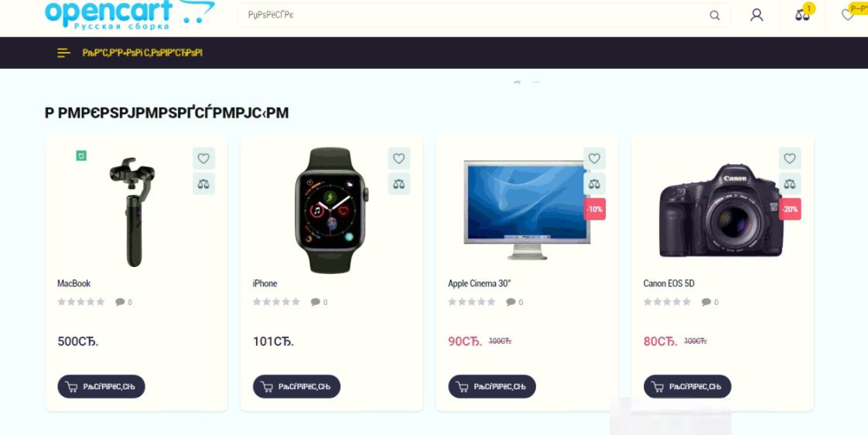Viewport: 868px width, 435px height.
Task: Add Apple Cinema 30" to cart
Action: click(x=492, y=387)
